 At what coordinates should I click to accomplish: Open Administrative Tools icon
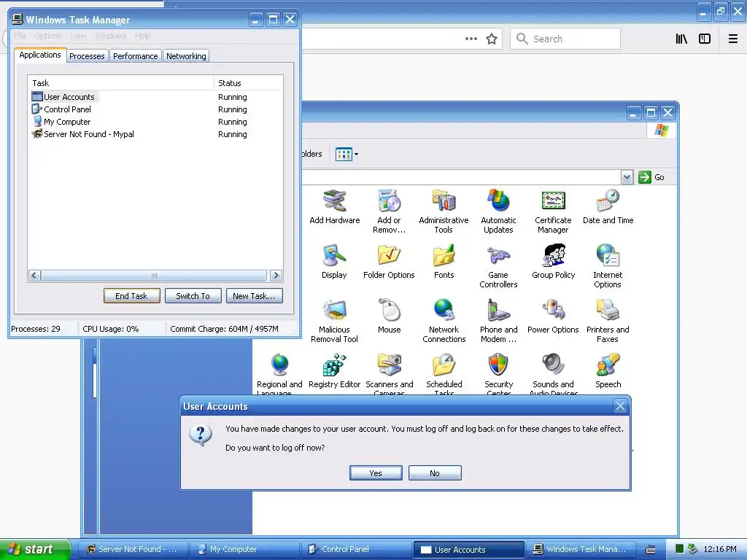coord(444,211)
